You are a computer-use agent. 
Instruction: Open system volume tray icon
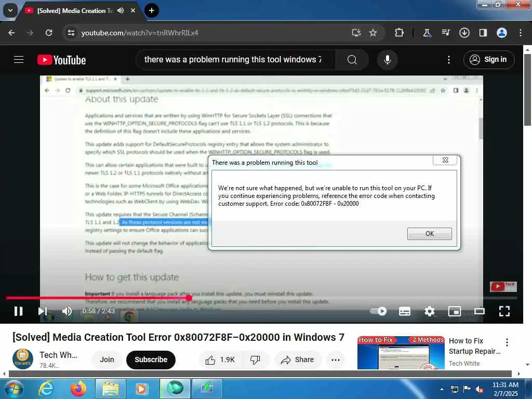point(480,390)
